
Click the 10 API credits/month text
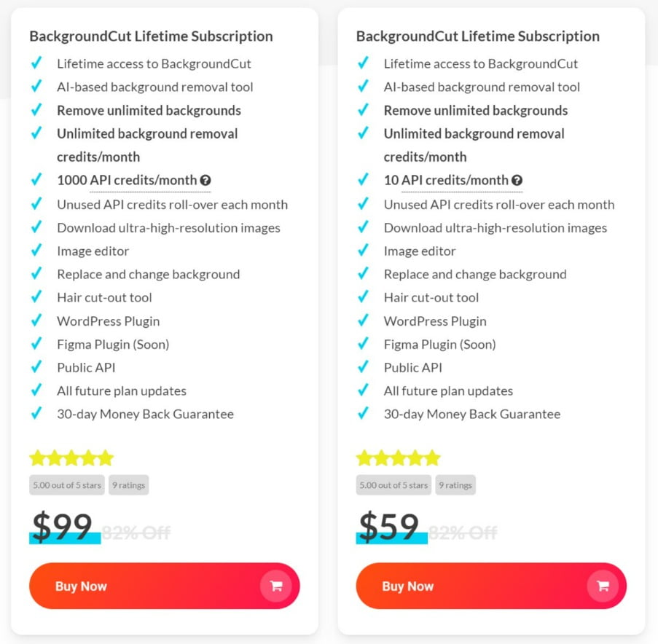(446, 181)
